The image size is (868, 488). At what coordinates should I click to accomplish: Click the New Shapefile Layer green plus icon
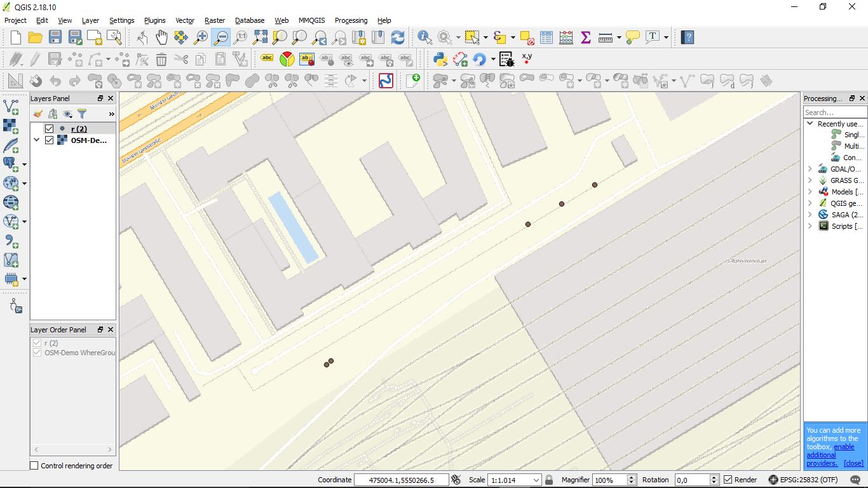pos(413,80)
